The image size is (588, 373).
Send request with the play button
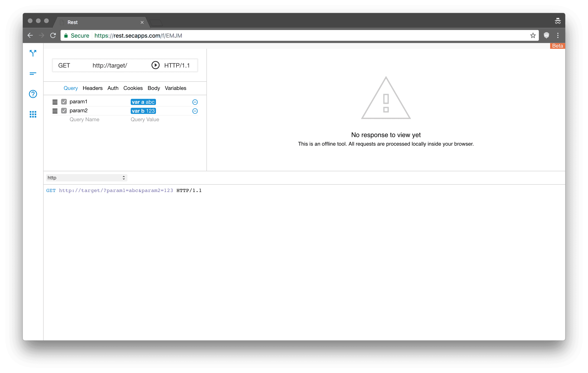(156, 65)
